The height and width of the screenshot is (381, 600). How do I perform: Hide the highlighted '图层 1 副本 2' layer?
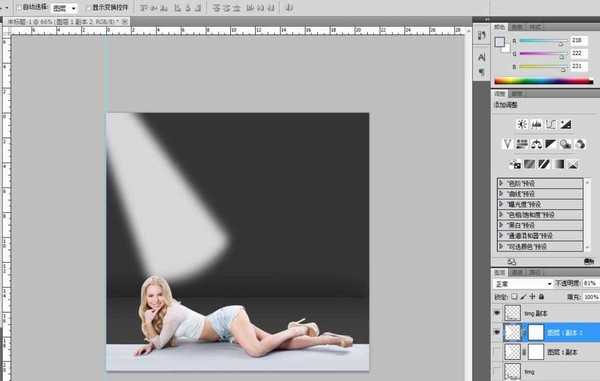[x=497, y=332]
